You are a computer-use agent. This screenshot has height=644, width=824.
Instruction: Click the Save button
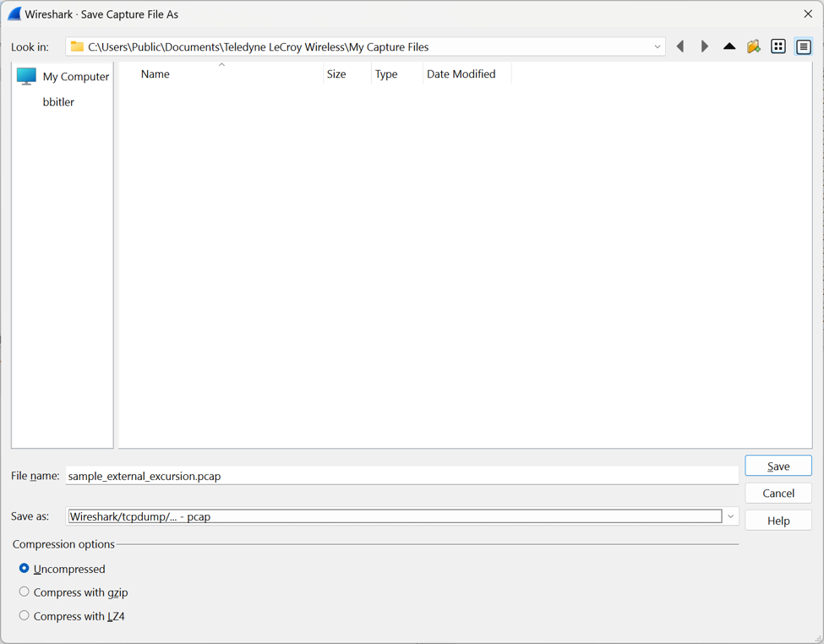(778, 466)
